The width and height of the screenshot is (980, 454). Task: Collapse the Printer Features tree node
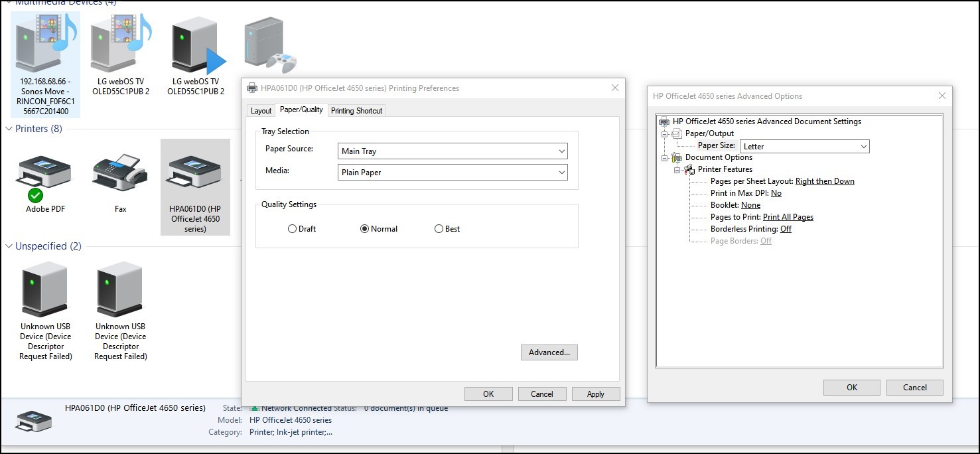(678, 169)
